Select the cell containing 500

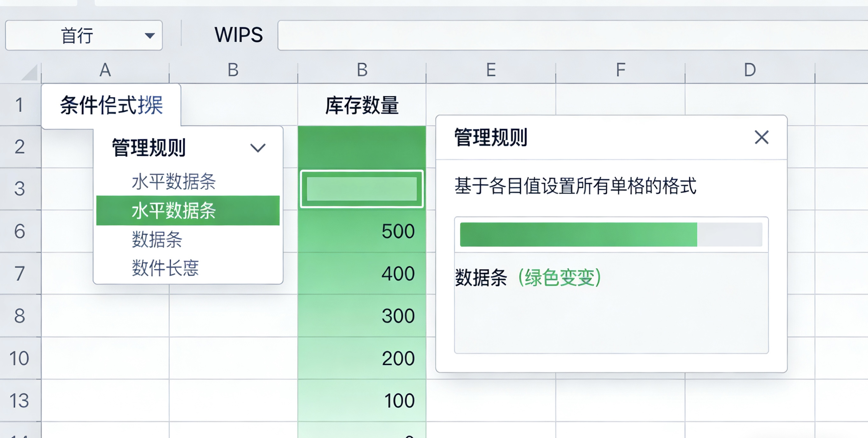coord(362,232)
